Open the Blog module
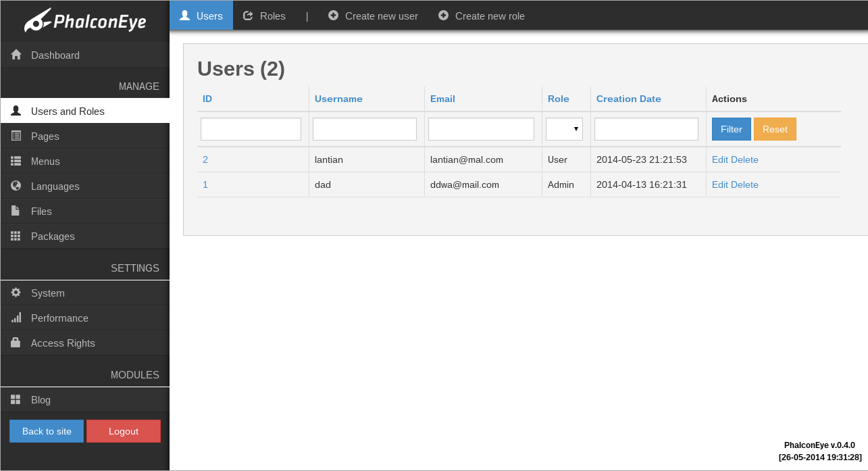Image resolution: width=868 pixels, height=471 pixels. 85,399
